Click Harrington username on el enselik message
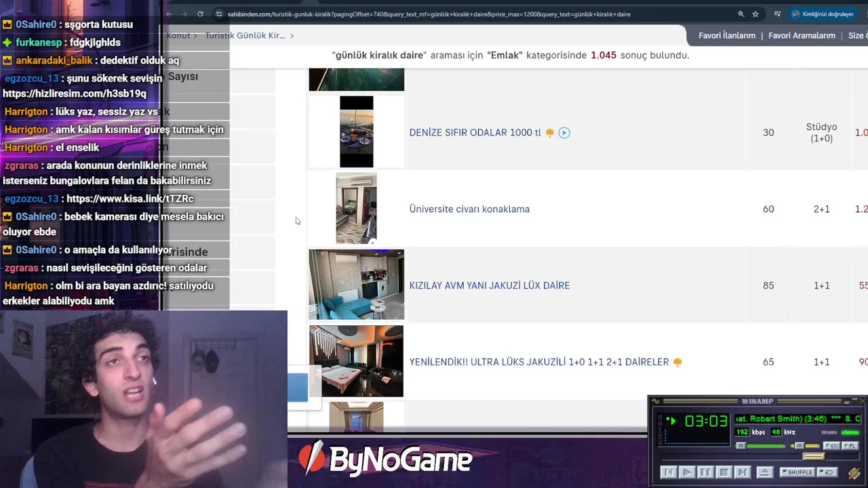Viewport: 868px width, 488px height. [26, 147]
